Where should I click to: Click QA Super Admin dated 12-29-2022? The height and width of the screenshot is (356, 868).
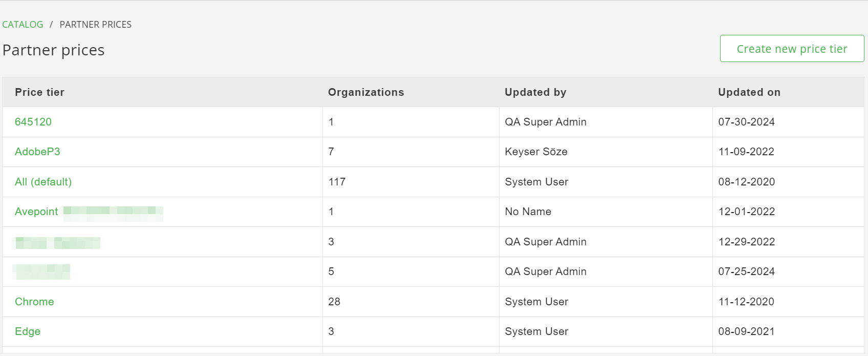pos(546,242)
